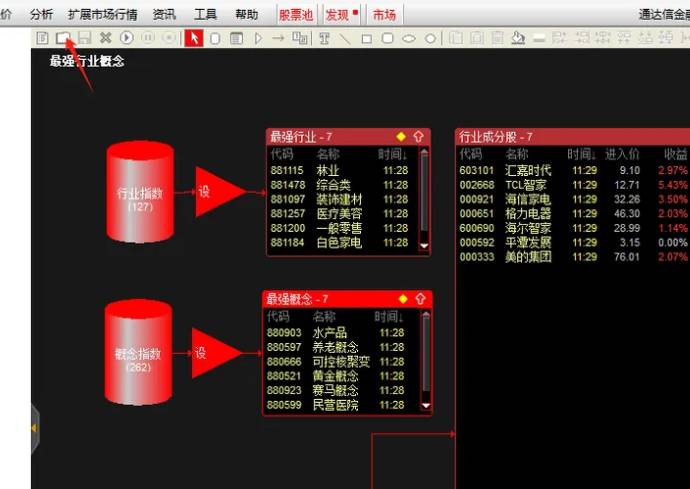
Task: Click the first alignment icon after line thickness
Action: point(559,38)
